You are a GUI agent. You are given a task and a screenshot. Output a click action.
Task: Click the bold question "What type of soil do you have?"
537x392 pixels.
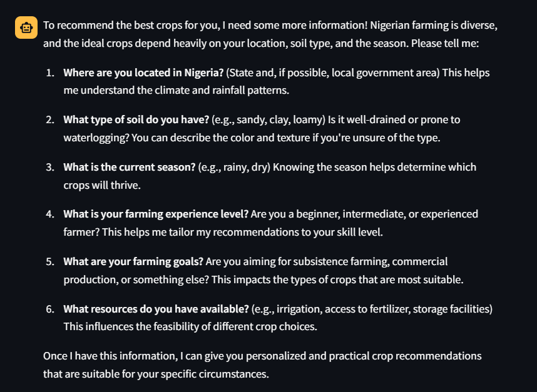point(136,119)
